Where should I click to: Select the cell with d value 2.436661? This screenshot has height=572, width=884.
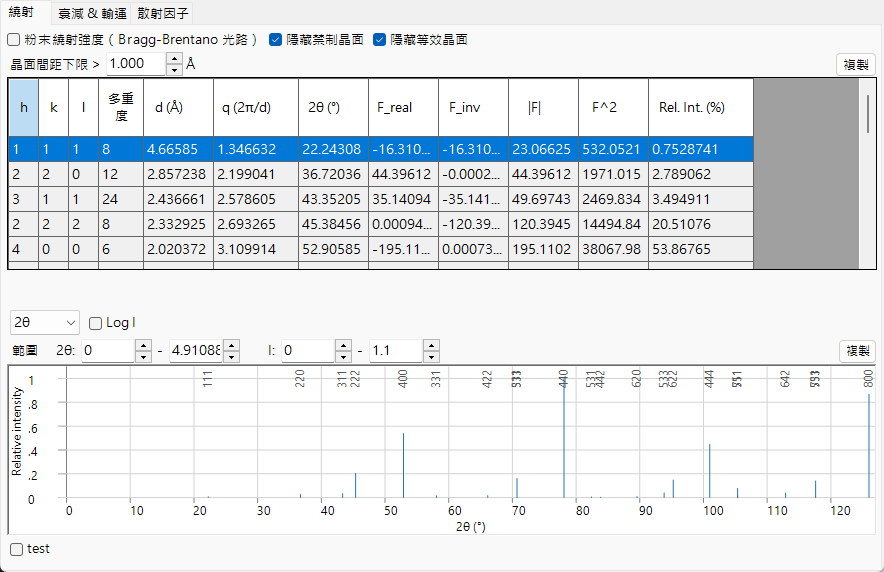click(x=178, y=199)
